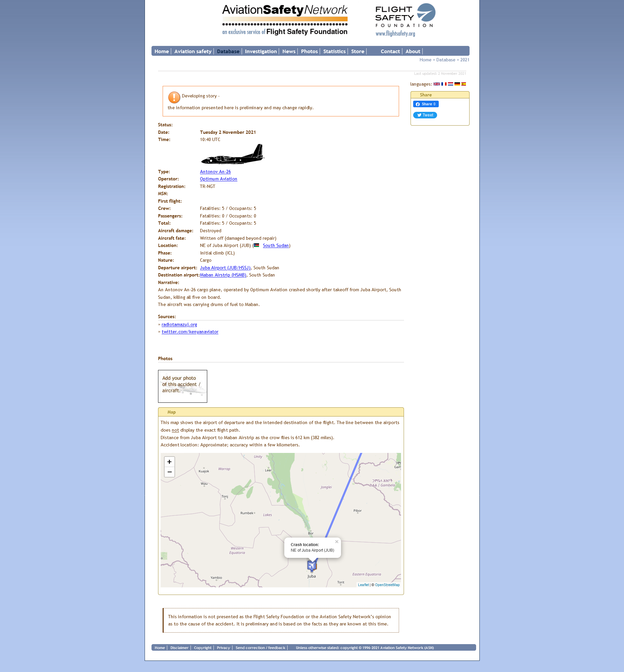Open Home in the top navigation bar
The height and width of the screenshot is (672, 624).
(x=161, y=51)
